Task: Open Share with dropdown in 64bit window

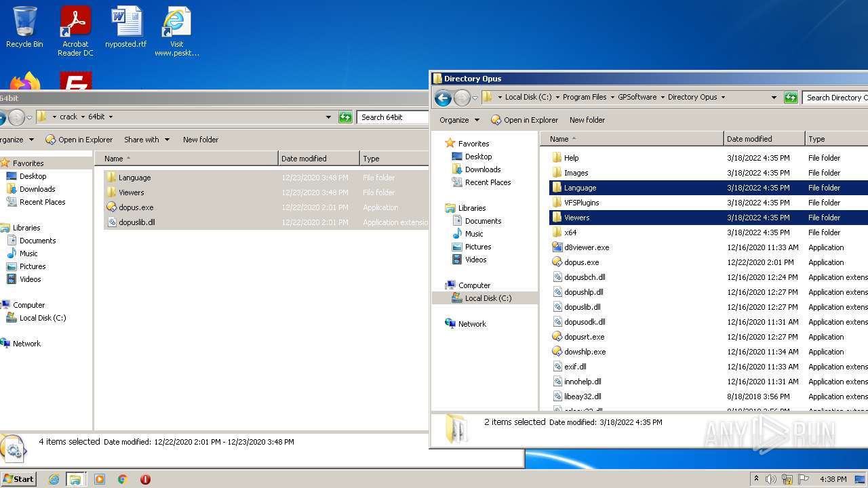Action: coord(146,140)
